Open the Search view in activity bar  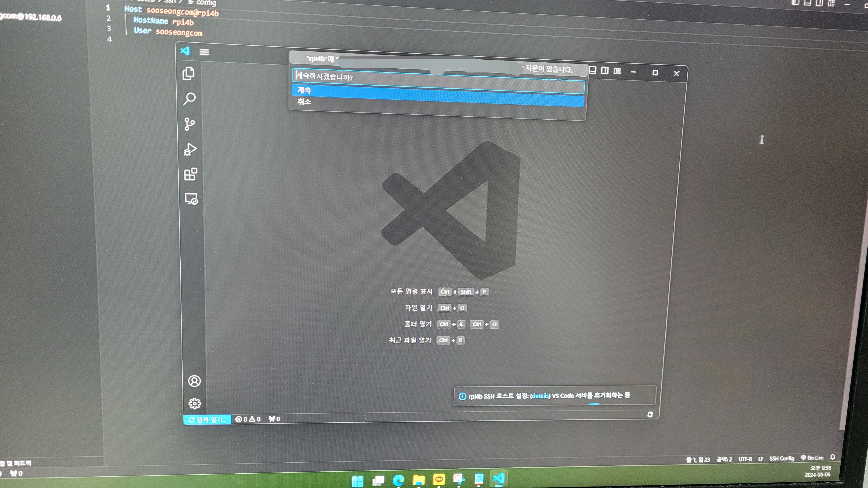[189, 99]
